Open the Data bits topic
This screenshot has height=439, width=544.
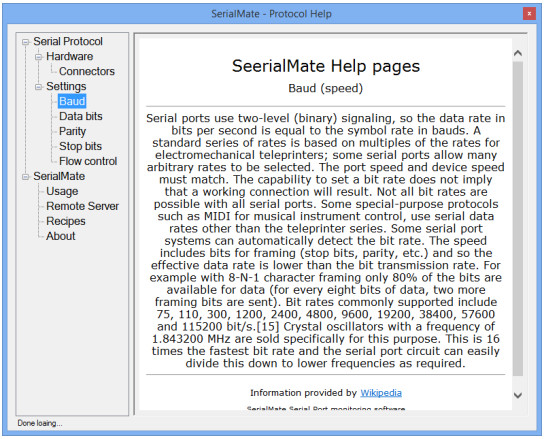(x=80, y=116)
